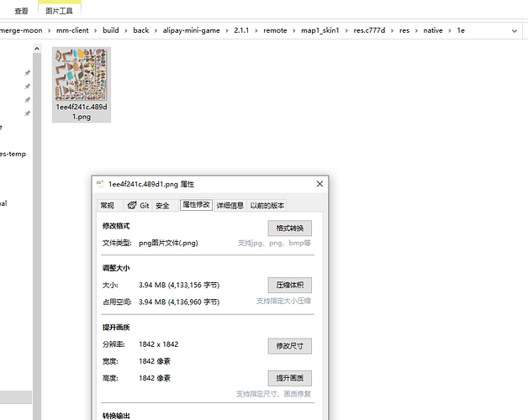Click navigation pane scroll-up arrow
The height and width of the screenshot is (420, 528).
(37, 49)
